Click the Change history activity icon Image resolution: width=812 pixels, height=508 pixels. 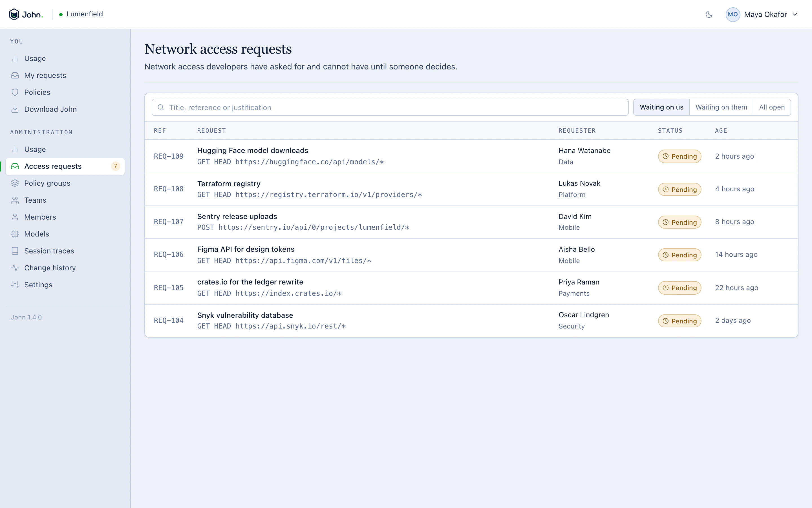click(x=15, y=268)
